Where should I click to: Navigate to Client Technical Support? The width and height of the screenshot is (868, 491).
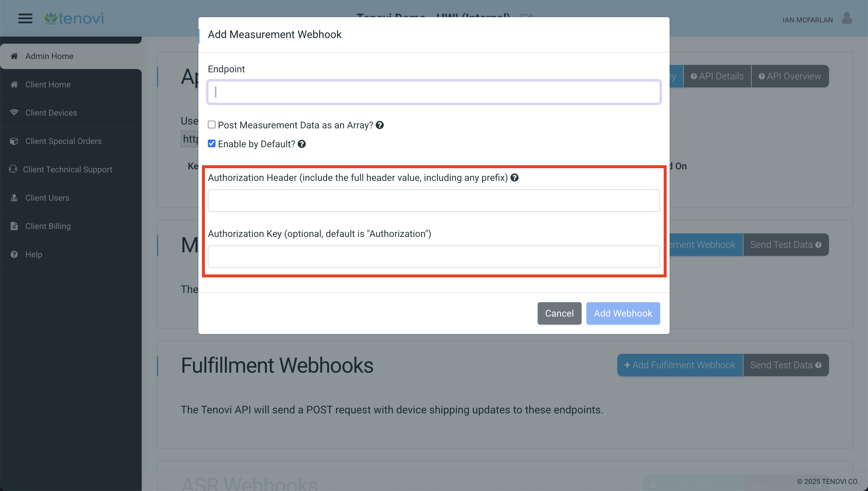pyautogui.click(x=67, y=169)
